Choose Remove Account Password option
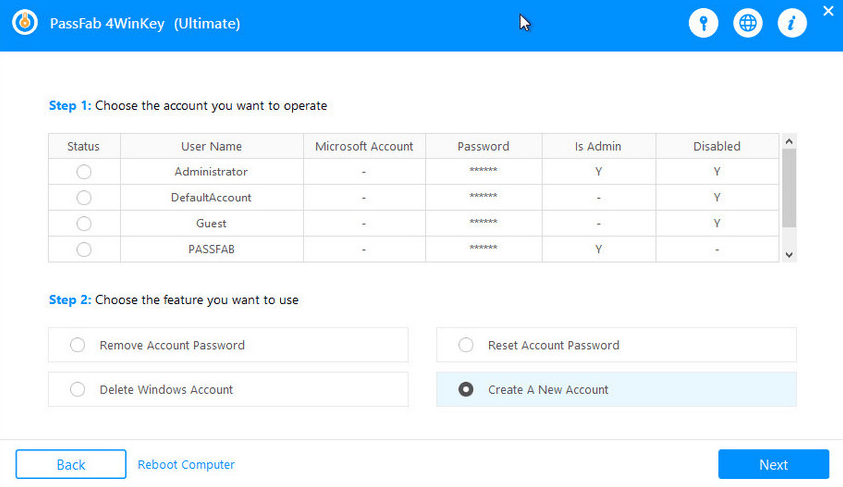This screenshot has height=487, width=843. 78,345
